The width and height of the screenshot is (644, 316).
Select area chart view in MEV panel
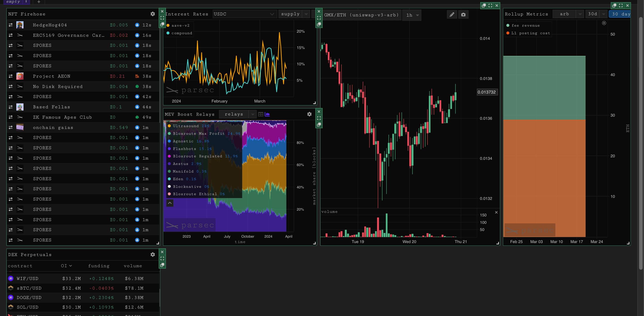pos(267,114)
